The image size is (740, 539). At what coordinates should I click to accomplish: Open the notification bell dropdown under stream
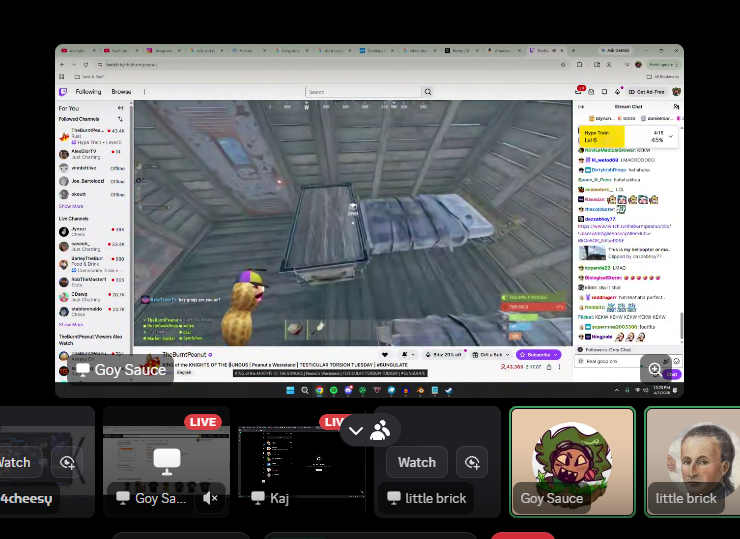407,354
